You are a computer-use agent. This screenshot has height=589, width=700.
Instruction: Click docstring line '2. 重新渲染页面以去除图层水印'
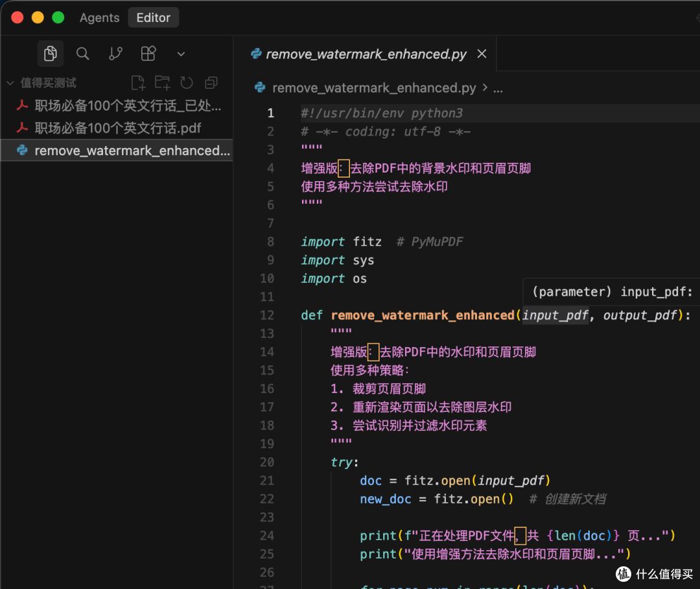pyautogui.click(x=421, y=407)
